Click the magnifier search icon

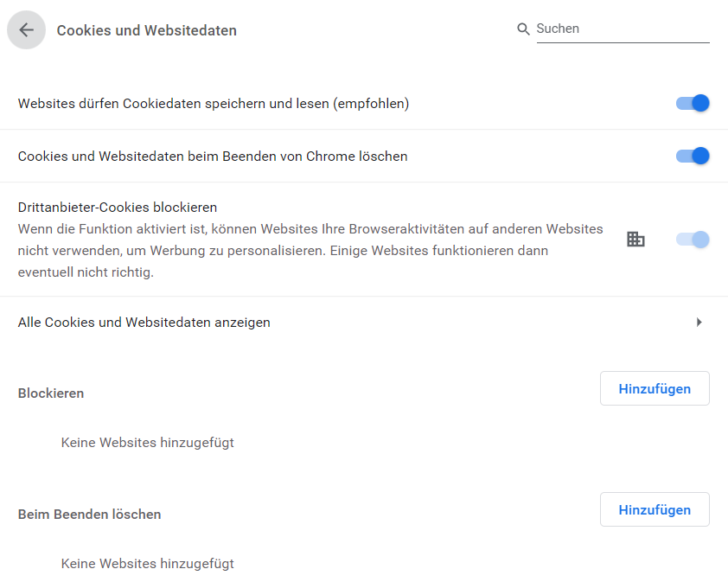click(523, 29)
